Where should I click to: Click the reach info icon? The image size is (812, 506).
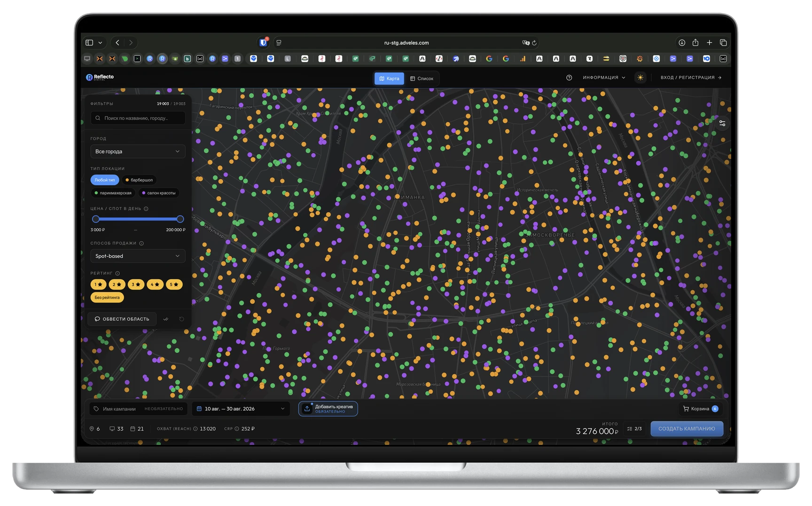coord(195,429)
